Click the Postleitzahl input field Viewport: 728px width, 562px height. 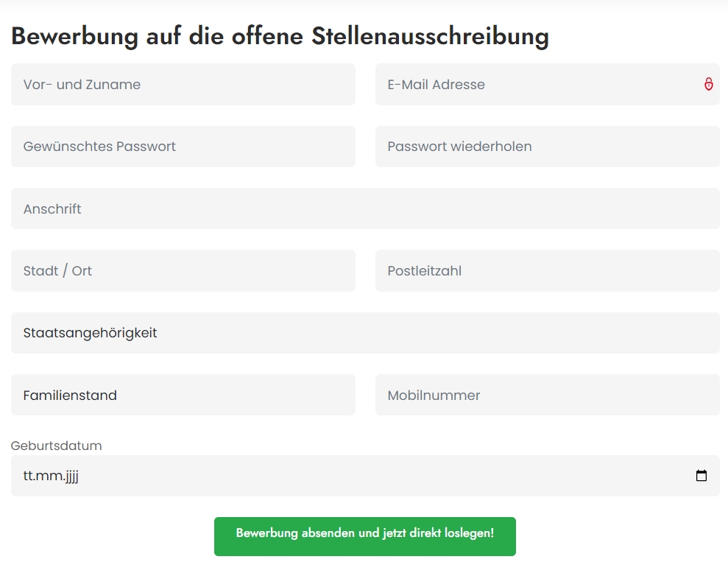(x=548, y=271)
